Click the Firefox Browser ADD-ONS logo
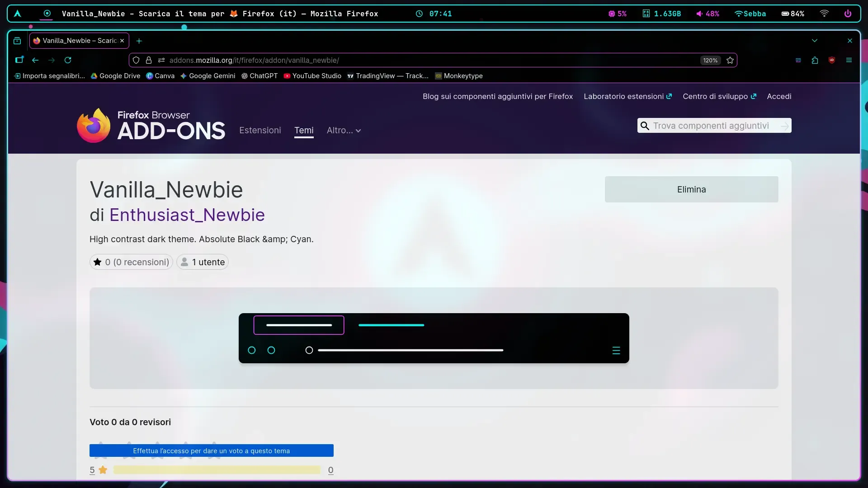The width and height of the screenshot is (868, 488). coord(151,125)
